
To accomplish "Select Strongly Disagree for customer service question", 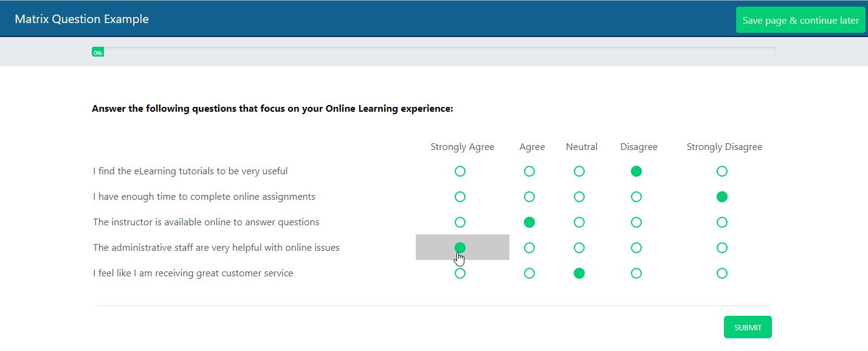I will (722, 273).
